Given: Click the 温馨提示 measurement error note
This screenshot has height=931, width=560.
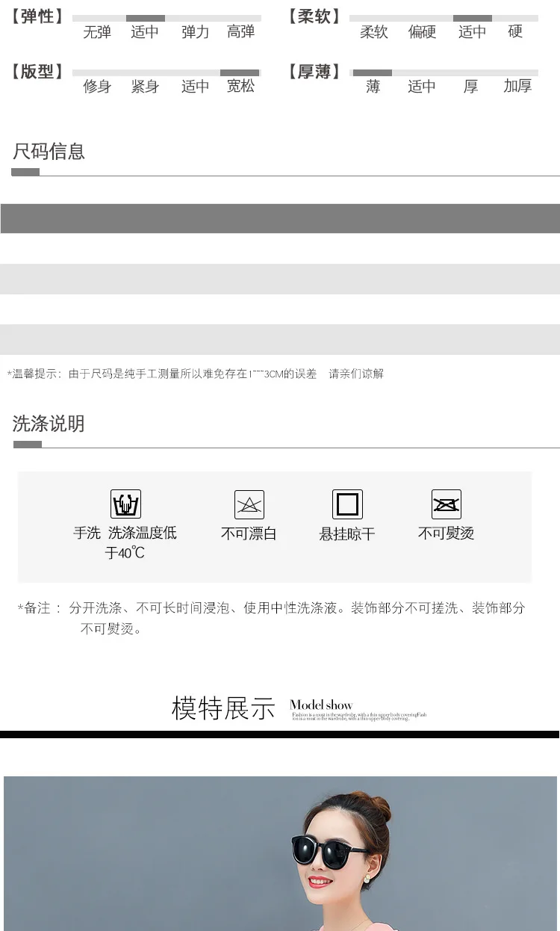Looking at the screenshot, I should point(196,374).
